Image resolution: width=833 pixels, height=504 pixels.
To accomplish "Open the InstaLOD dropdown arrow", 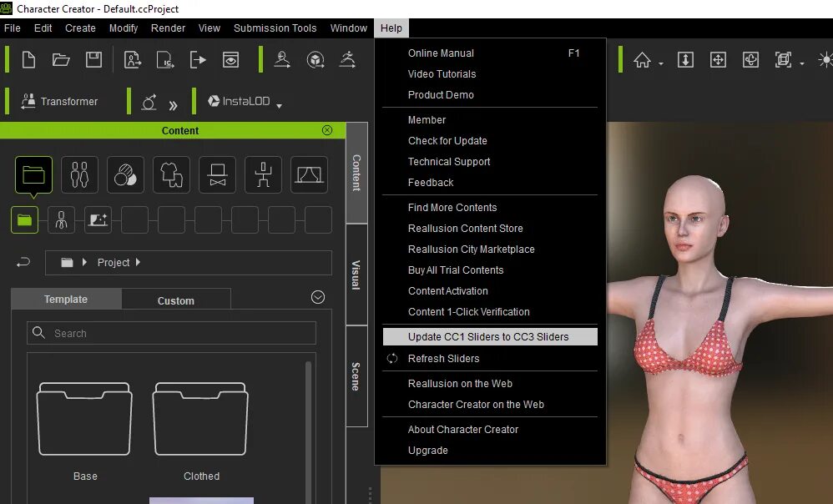I will [279, 105].
